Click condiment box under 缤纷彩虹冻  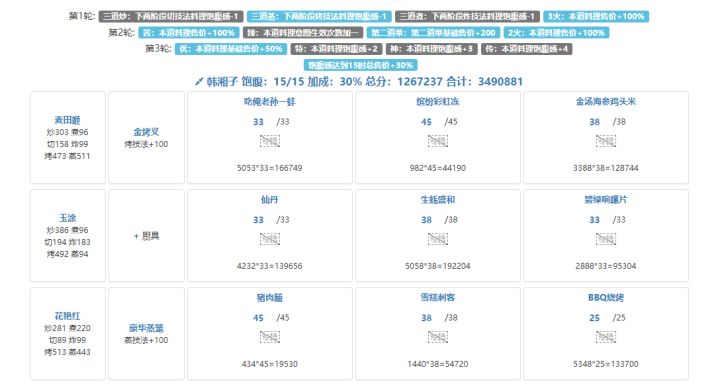(438, 141)
